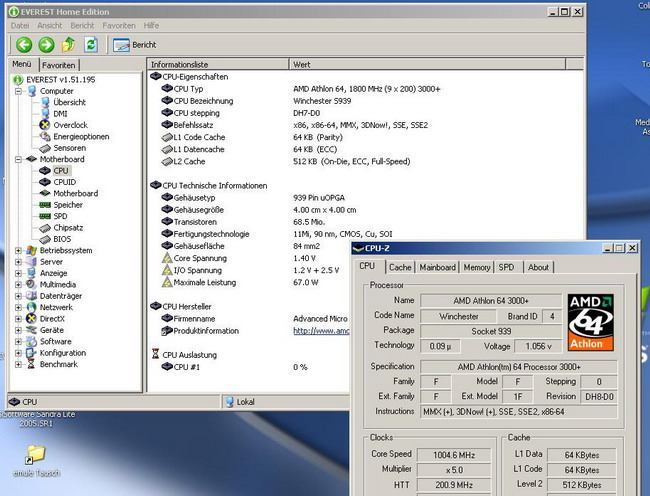
Task: Collapse the Motherboard tree branch
Action: coord(18,160)
